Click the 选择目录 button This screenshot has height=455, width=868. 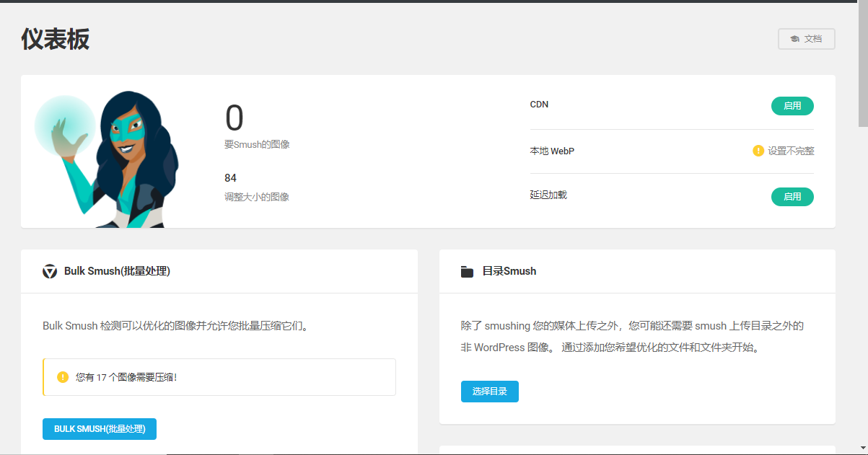[490, 392]
